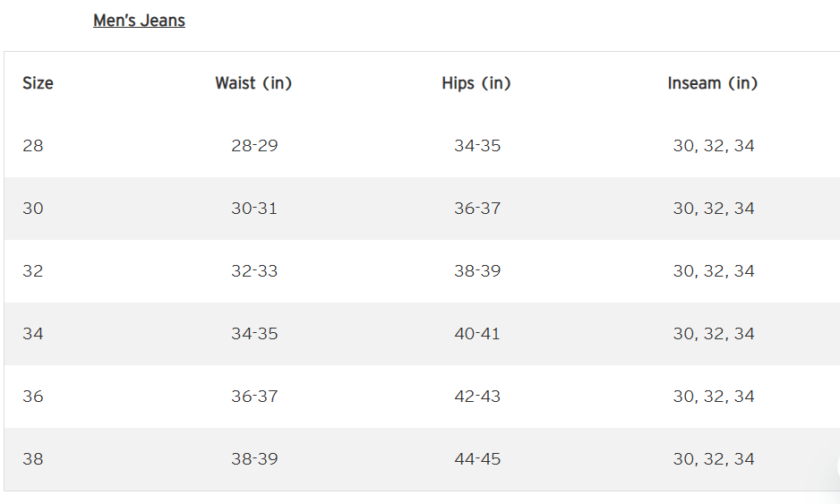The image size is (840, 504).
Task: Open the Men's Jeans link
Action: [x=140, y=21]
